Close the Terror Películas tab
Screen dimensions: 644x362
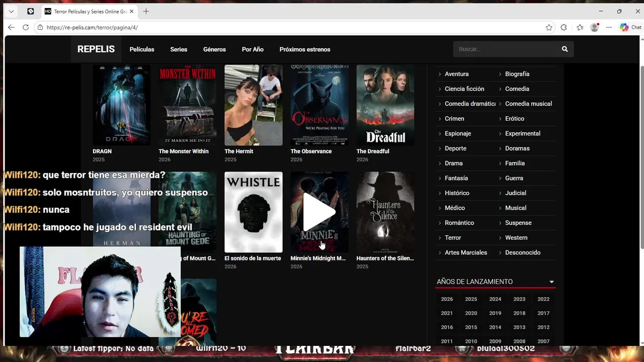tap(131, 11)
